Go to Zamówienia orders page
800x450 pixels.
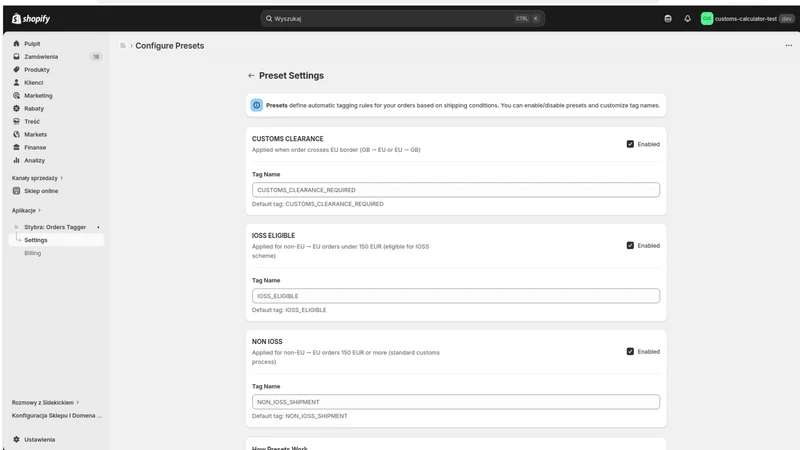pos(41,57)
